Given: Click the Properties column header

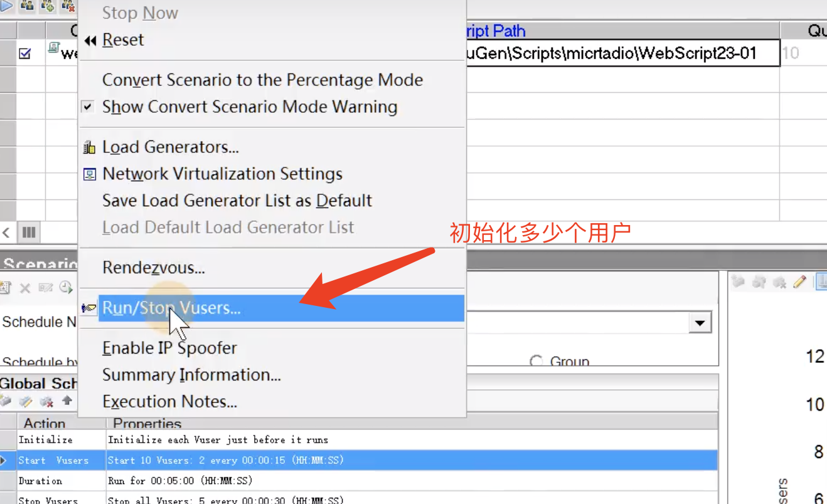Looking at the screenshot, I should pos(412,423).
